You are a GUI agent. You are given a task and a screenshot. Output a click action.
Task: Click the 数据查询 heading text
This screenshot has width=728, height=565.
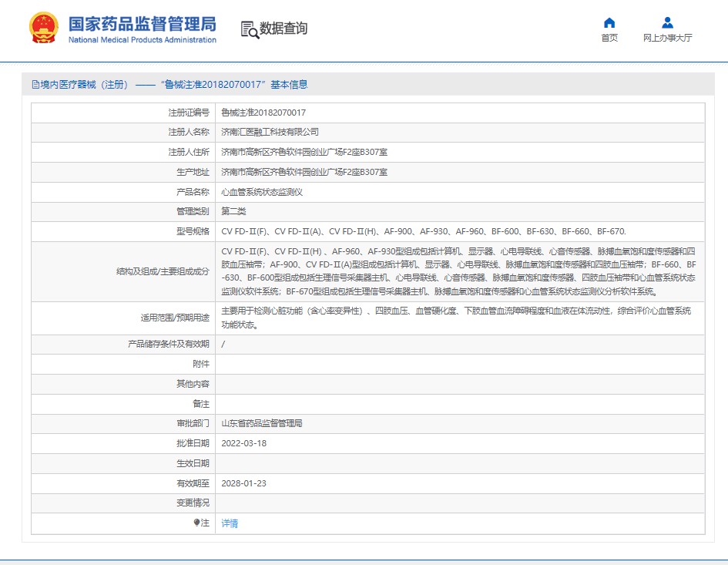283,29
